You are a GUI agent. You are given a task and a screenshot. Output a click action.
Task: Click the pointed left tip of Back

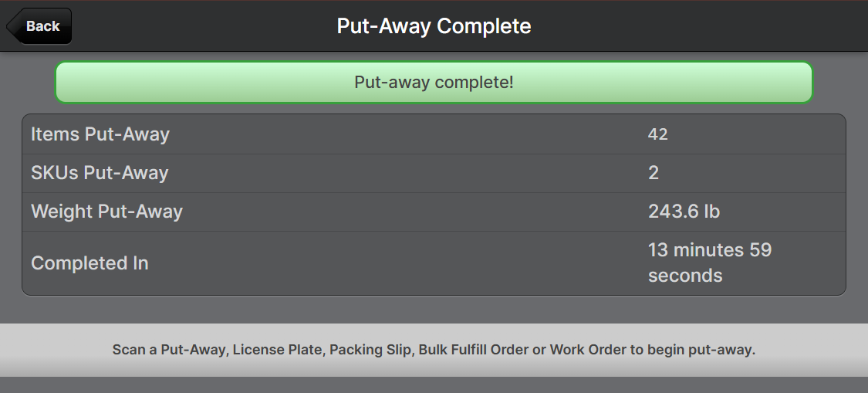pos(11,26)
